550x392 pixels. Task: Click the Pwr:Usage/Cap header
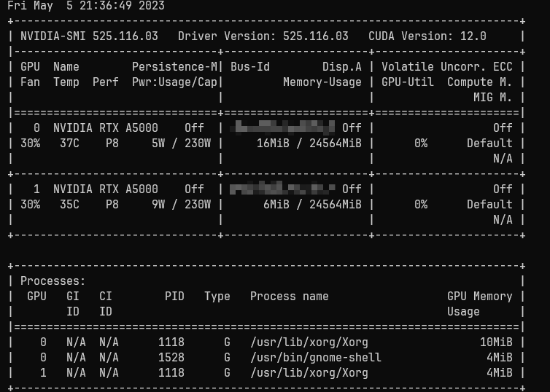tap(174, 82)
